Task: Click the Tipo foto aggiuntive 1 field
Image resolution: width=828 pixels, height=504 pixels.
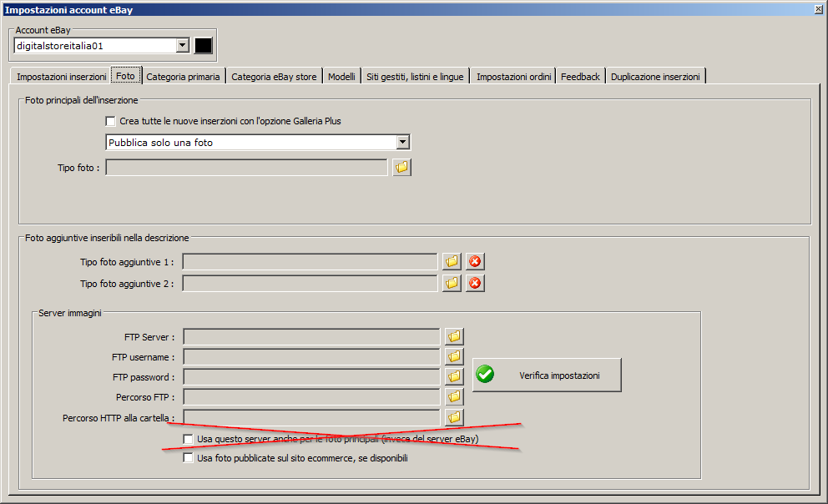Action: [x=310, y=262]
